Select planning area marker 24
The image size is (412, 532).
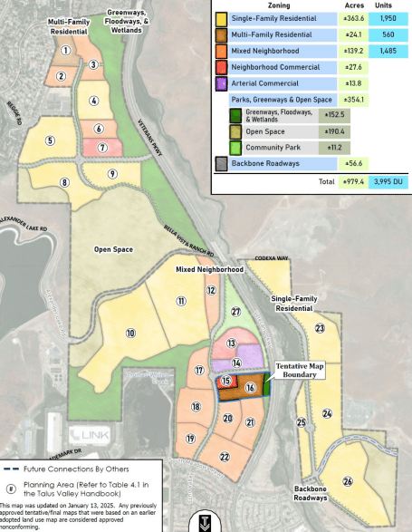(x=327, y=413)
